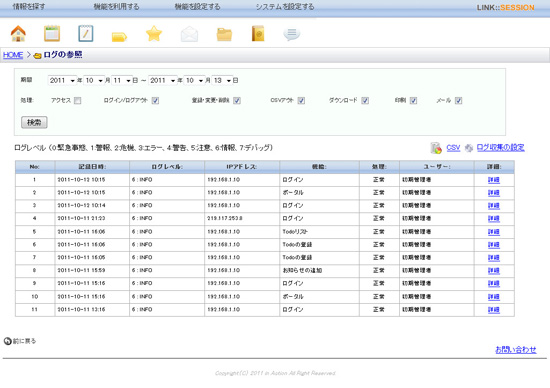Open the mail envelope icon
550x388 pixels.
click(x=189, y=34)
